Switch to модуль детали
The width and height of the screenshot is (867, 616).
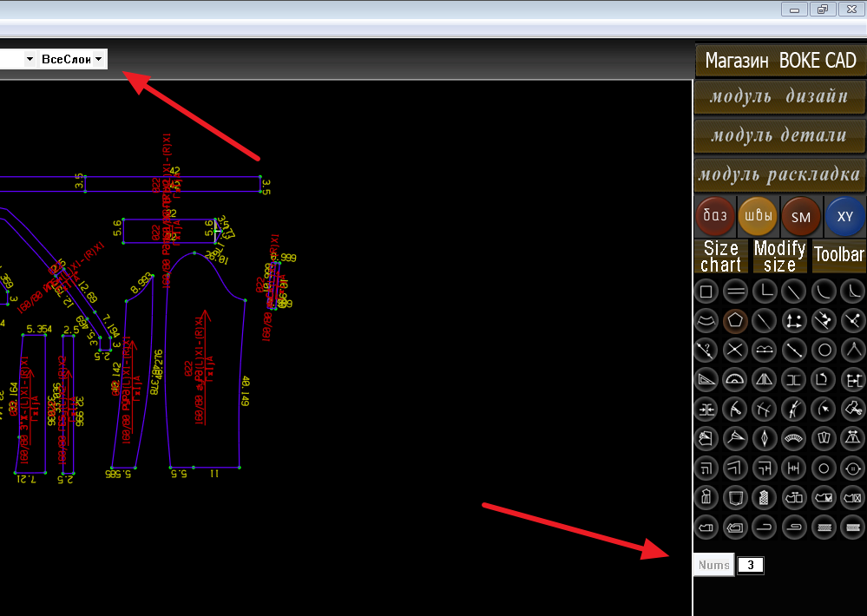(x=779, y=135)
